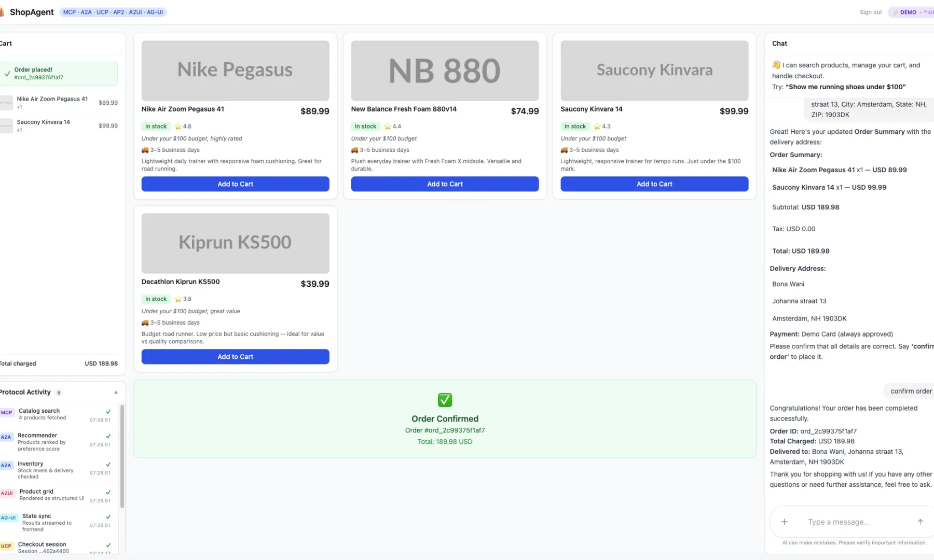Click the State sync completed checkmark
Screen dimensions: 934x560
tap(108, 517)
